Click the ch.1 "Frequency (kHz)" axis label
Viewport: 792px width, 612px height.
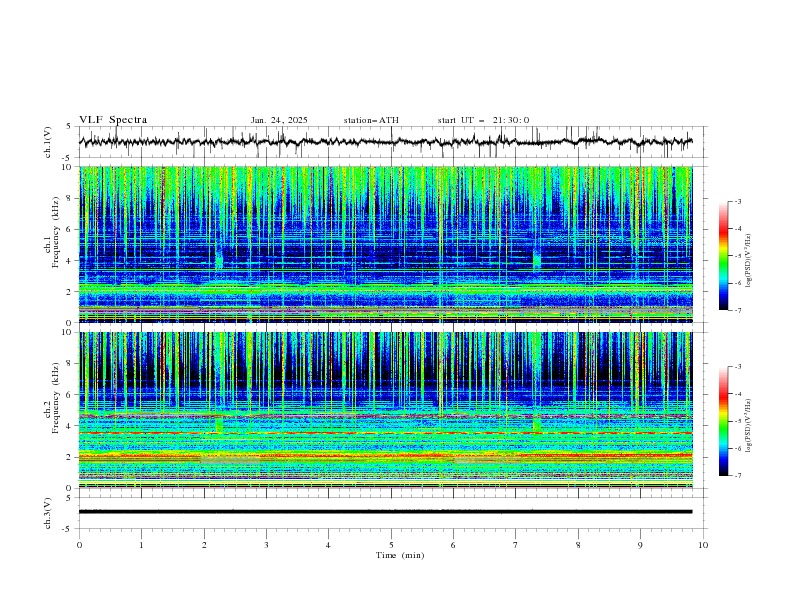pyautogui.click(x=56, y=232)
